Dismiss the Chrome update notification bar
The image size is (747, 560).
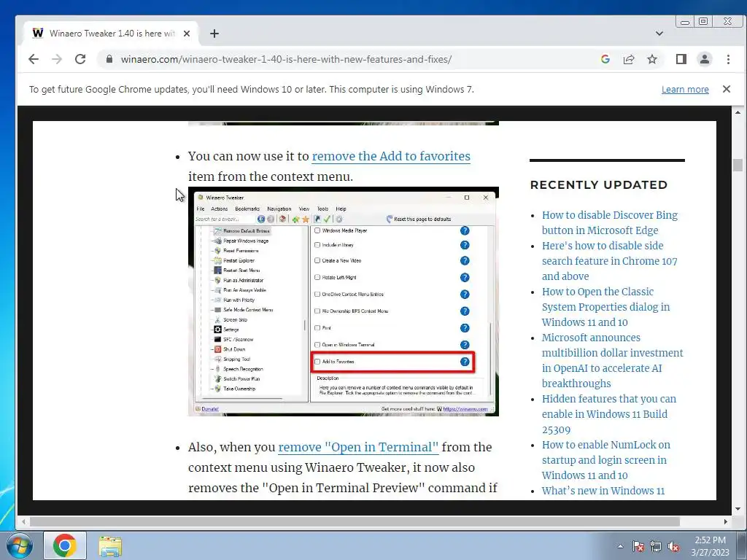[x=727, y=89]
